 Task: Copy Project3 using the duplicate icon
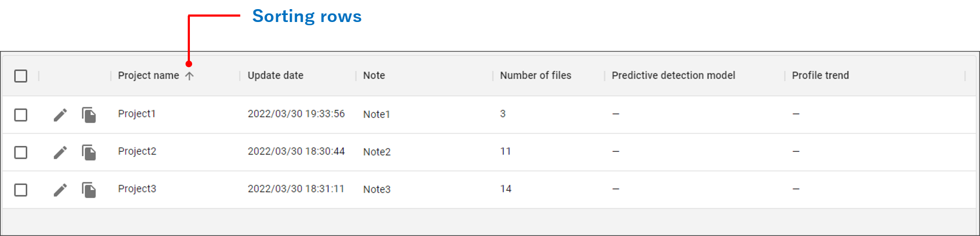(x=89, y=190)
